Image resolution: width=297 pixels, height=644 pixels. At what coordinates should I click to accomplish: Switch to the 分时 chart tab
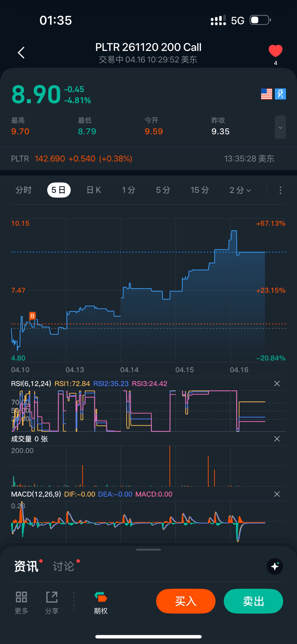pyautogui.click(x=24, y=190)
